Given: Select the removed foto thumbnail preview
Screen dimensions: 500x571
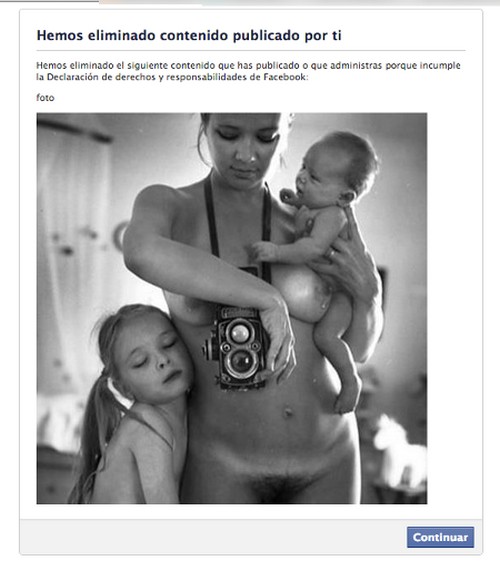Looking at the screenshot, I should [x=232, y=308].
